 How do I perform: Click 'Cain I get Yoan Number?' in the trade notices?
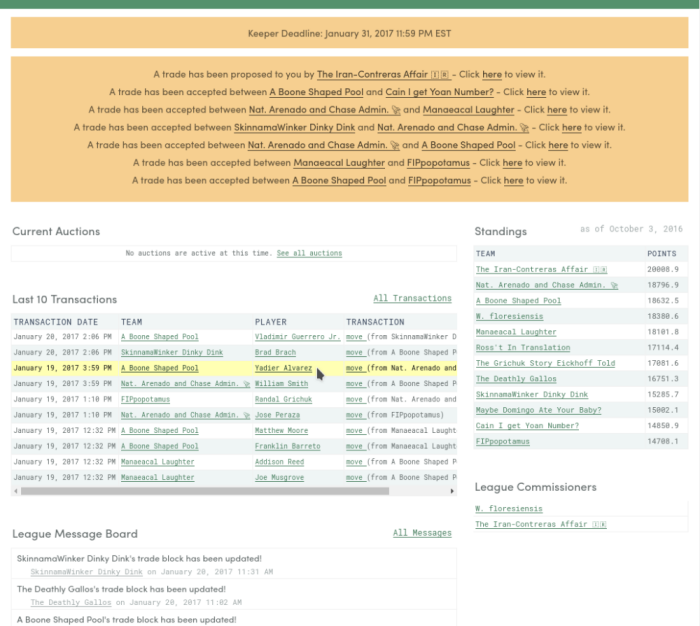(439, 92)
